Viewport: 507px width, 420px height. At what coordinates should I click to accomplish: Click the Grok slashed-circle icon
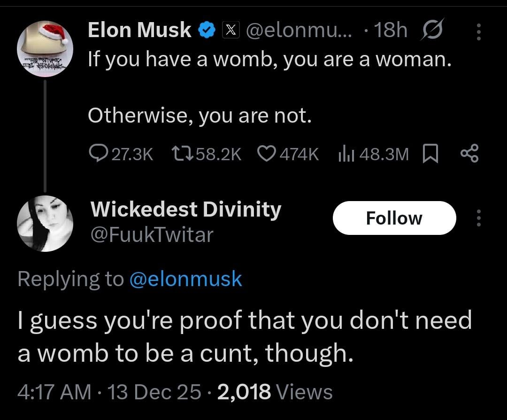click(431, 31)
